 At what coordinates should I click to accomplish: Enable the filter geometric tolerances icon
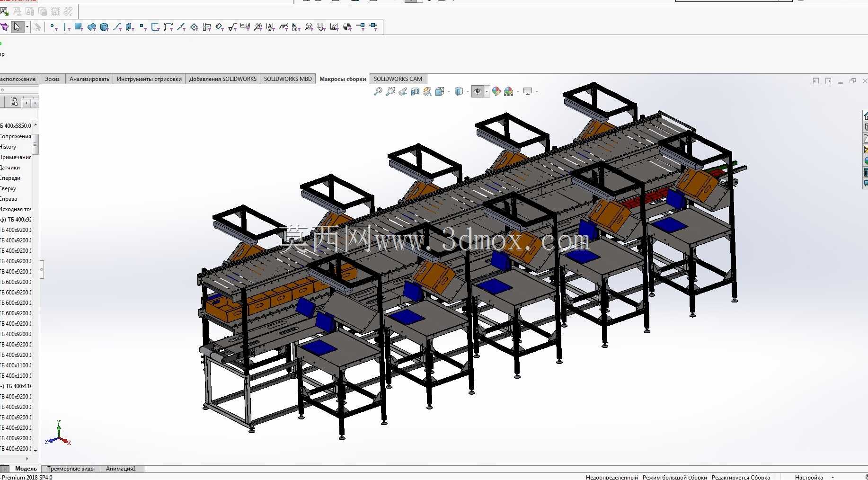pos(245,27)
